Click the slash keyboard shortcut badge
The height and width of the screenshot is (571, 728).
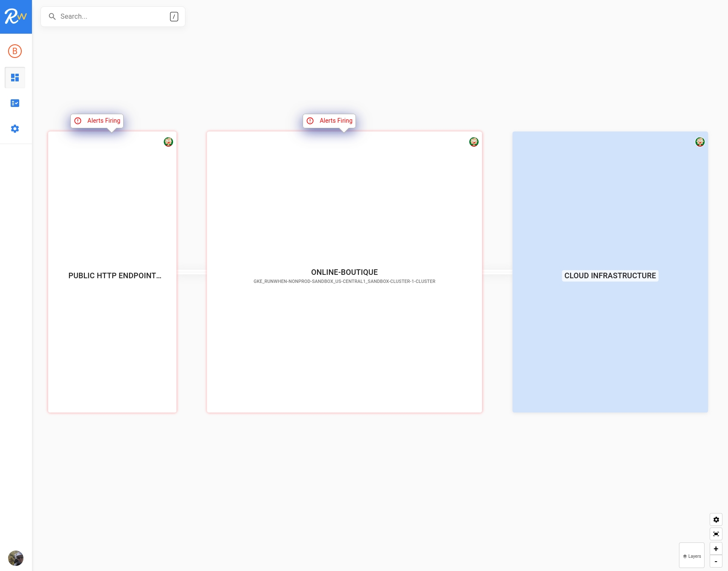coord(174,17)
